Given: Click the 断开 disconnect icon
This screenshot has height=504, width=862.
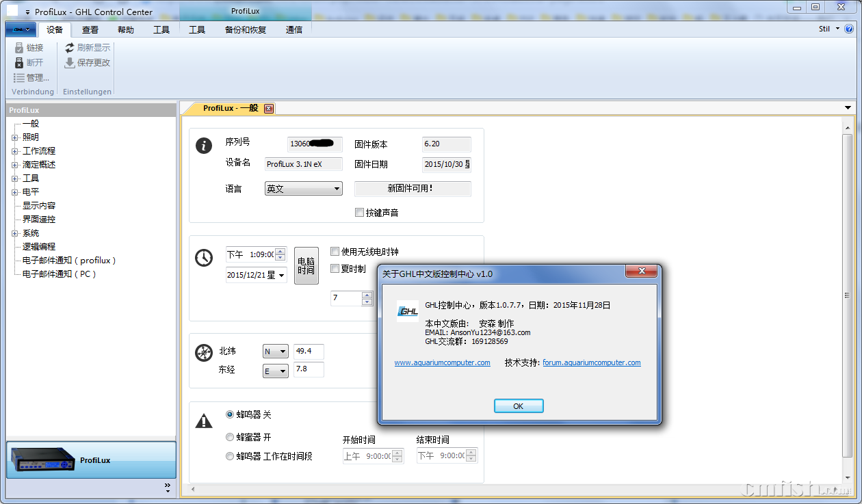Looking at the screenshot, I should (x=19, y=63).
